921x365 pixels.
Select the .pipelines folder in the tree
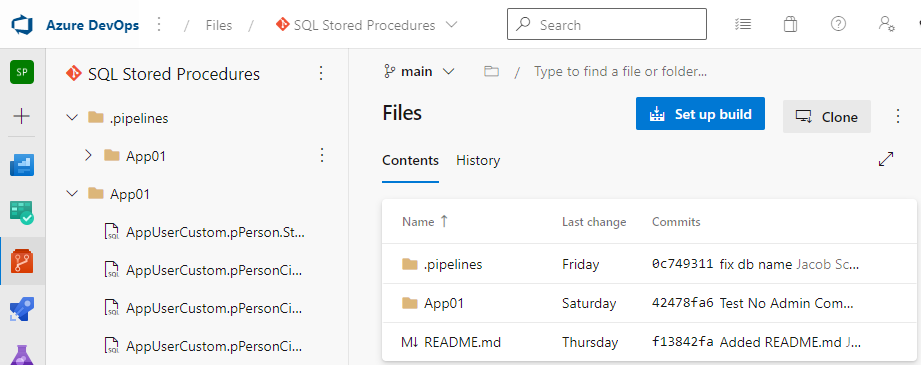click(x=139, y=118)
